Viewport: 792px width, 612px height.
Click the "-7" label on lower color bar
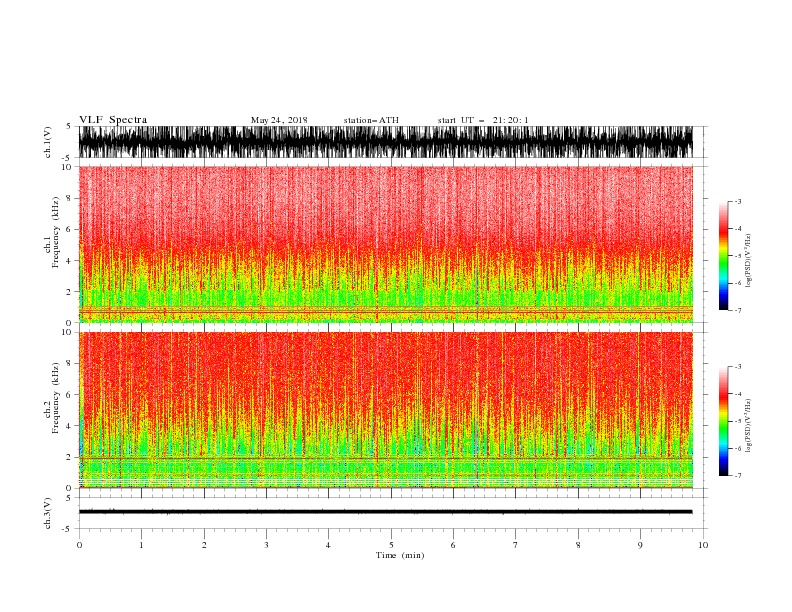tap(737, 475)
